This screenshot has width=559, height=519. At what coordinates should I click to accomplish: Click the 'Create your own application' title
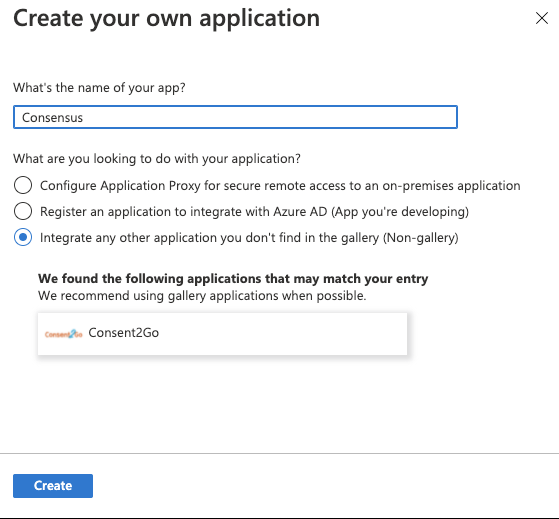(x=166, y=18)
